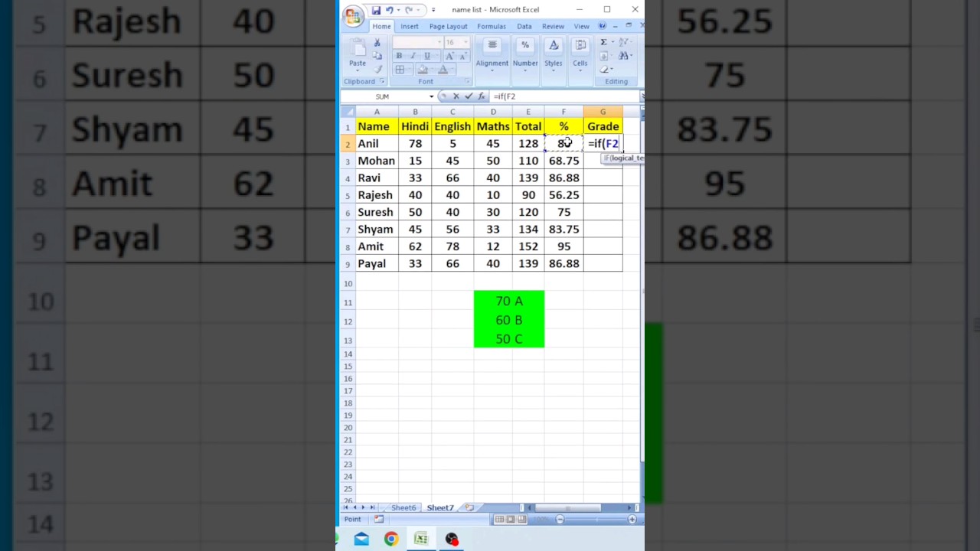Click the Sheet7 tab

coord(440,507)
